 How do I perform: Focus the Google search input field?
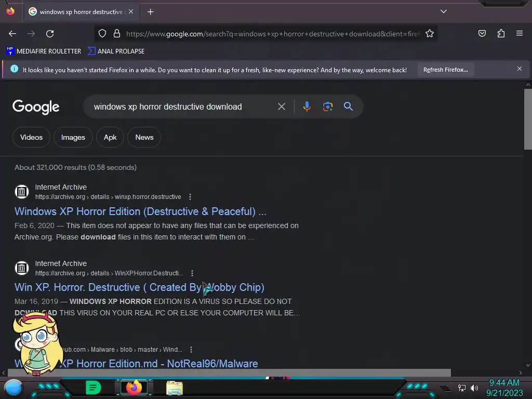(183, 107)
